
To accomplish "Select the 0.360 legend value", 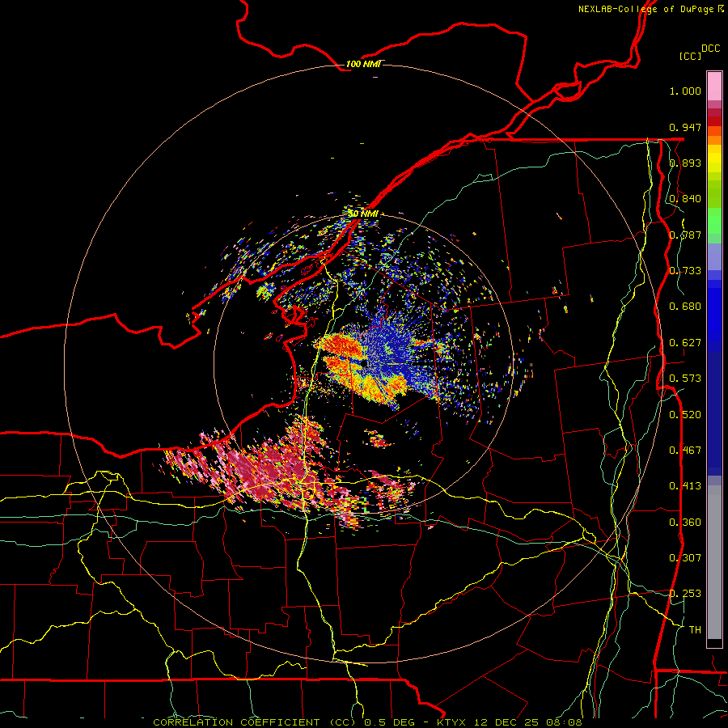I will point(685,523).
